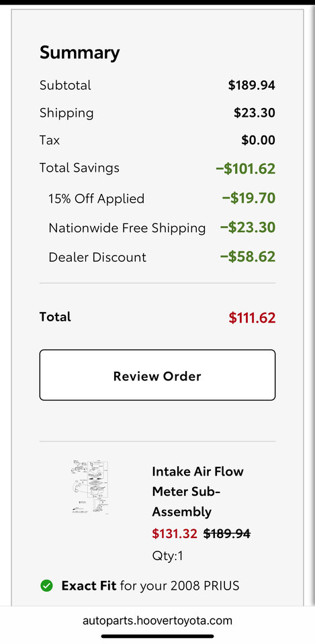
Task: Click the Qty:1 quantity text
Action: pyautogui.click(x=167, y=556)
